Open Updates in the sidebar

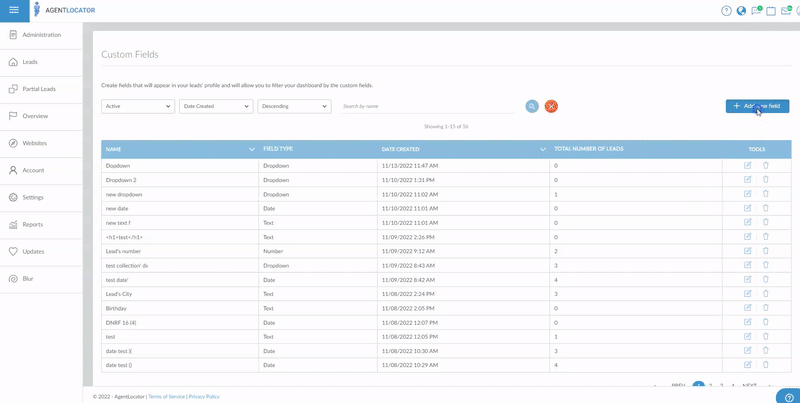tap(41, 251)
